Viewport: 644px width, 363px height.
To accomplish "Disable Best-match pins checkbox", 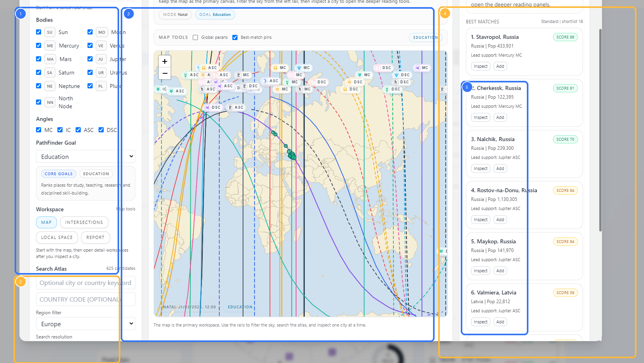I will click(235, 37).
